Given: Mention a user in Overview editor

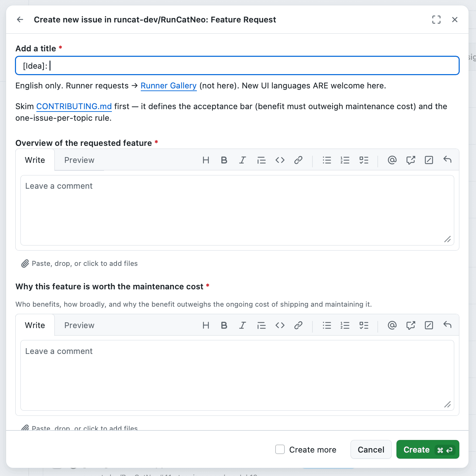Looking at the screenshot, I should click(392, 160).
